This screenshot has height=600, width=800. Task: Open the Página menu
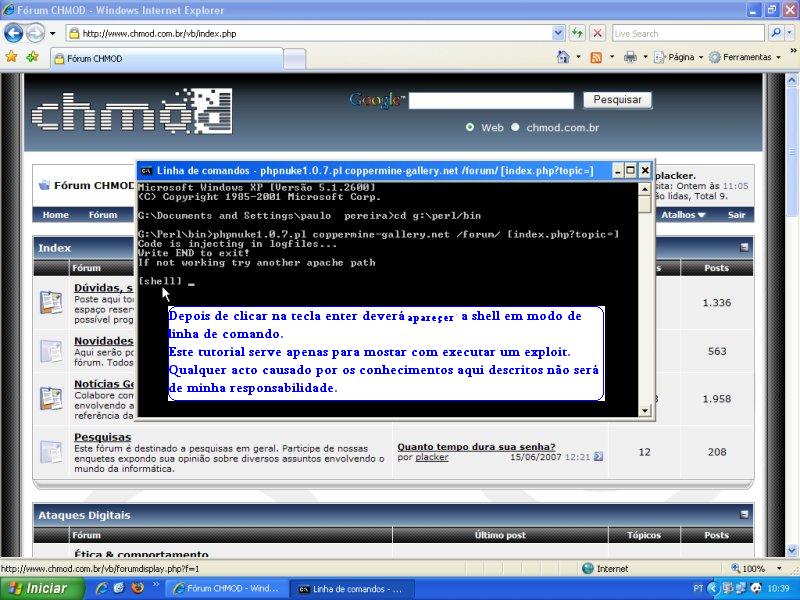point(678,57)
